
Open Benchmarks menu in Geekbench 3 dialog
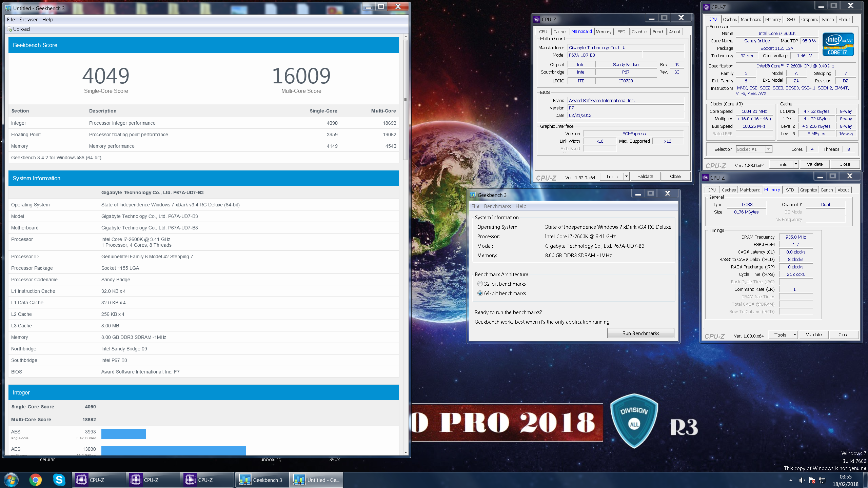[497, 206]
